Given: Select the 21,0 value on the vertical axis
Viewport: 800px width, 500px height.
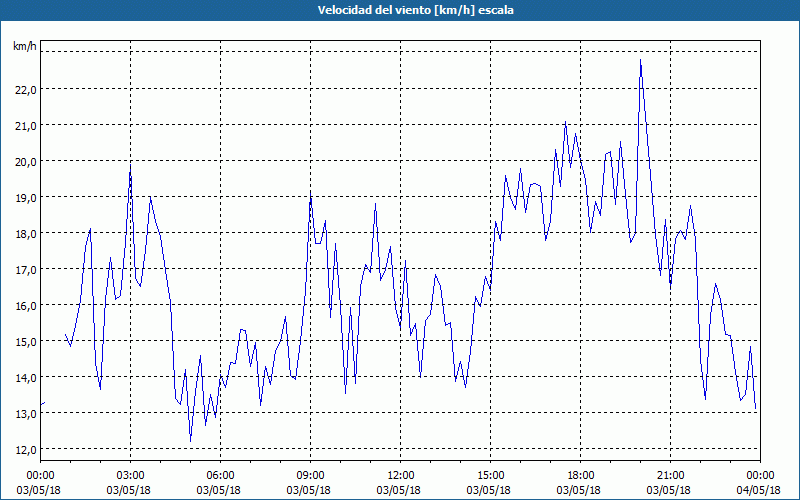Looking at the screenshot, I should (26, 126).
